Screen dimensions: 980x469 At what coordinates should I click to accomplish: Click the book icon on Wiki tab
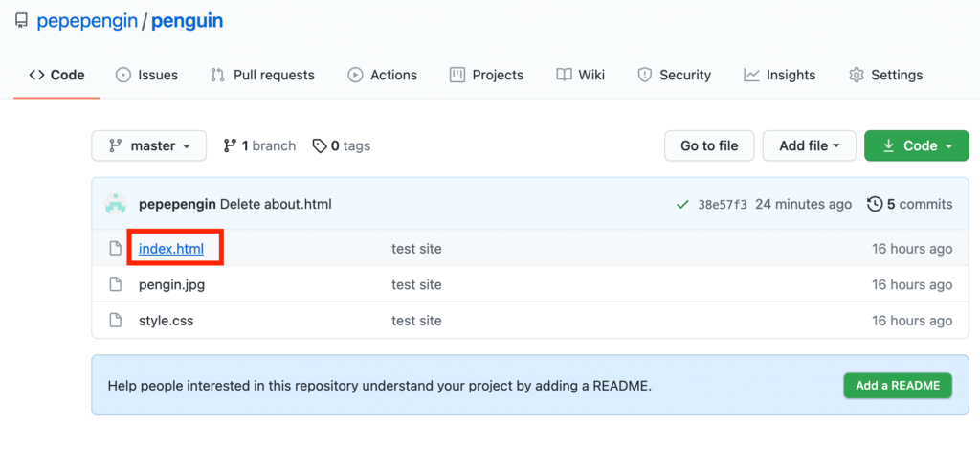point(565,75)
